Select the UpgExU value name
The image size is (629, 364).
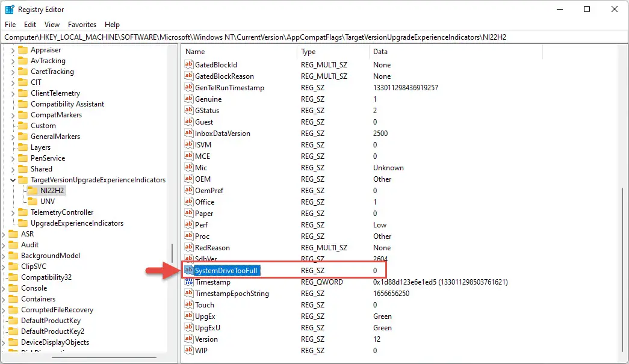[208, 327]
